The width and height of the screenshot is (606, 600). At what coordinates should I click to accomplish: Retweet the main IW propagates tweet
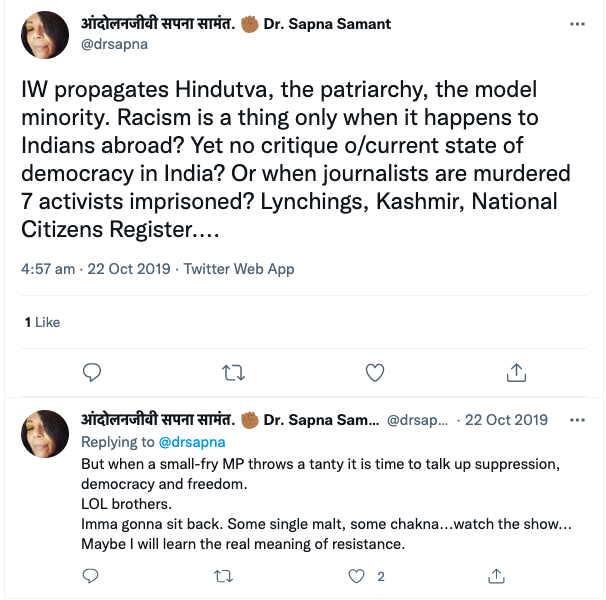233,372
